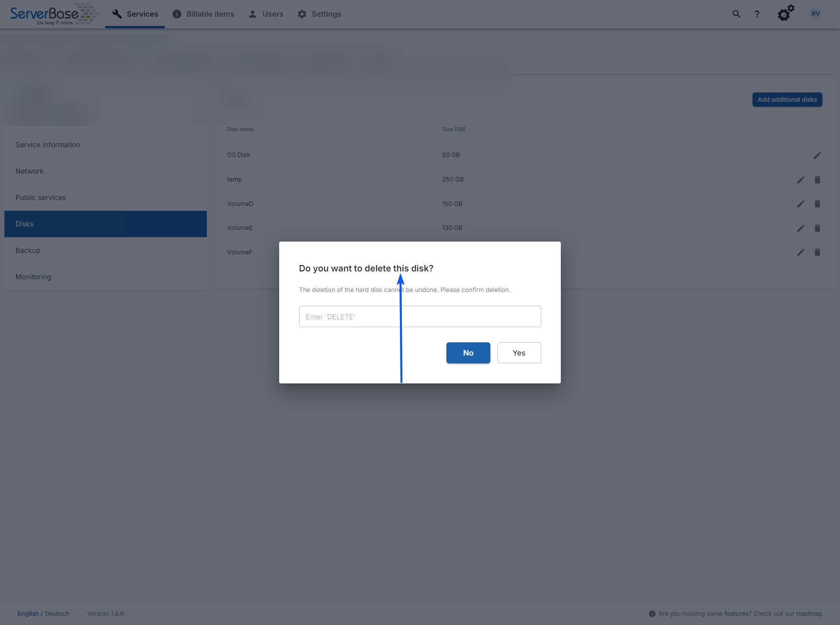Switch to the Users tab
Screen dimensions: 840x625
266,14
